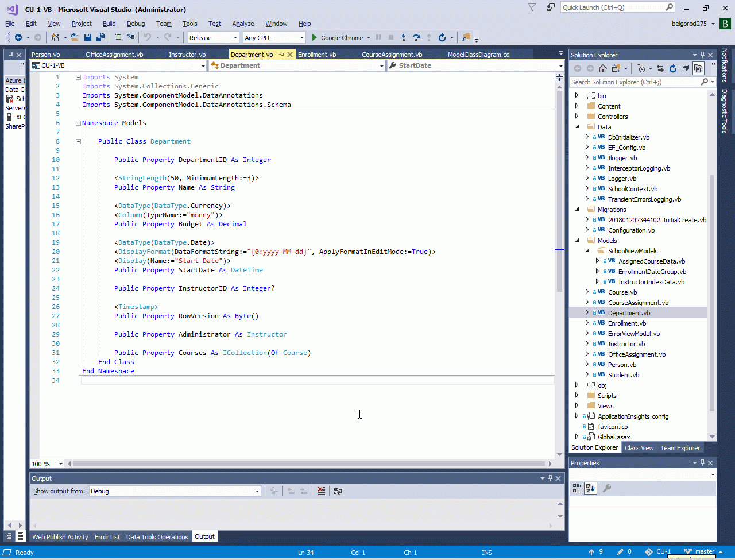
Task: Click the Pending Changes Filter clock icon
Action: coord(641,69)
